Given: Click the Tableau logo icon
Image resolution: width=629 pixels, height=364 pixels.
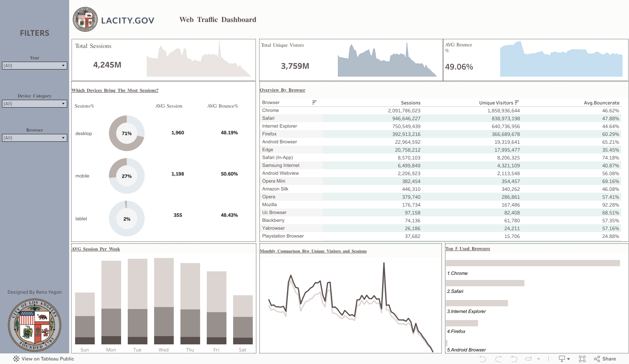Looking at the screenshot, I should (x=16, y=359).
